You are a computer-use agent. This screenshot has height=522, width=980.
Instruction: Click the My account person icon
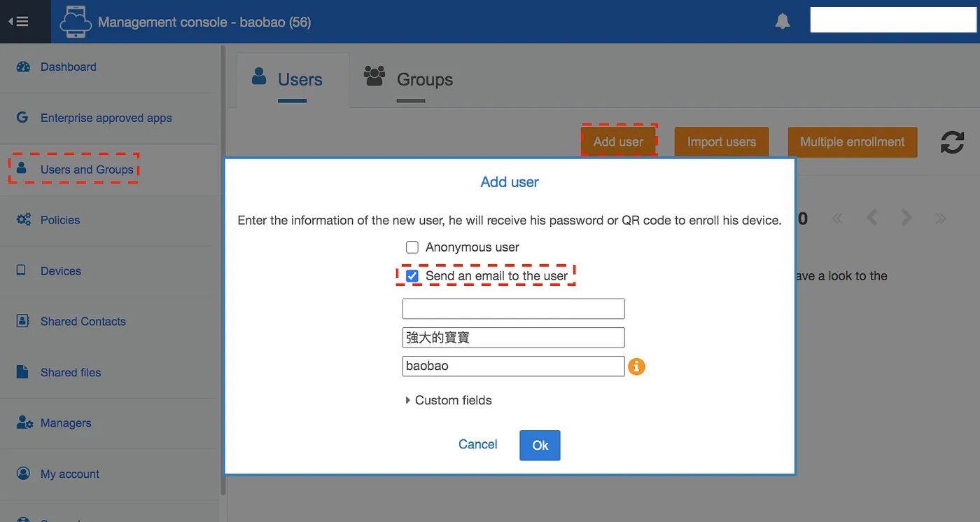coord(23,474)
